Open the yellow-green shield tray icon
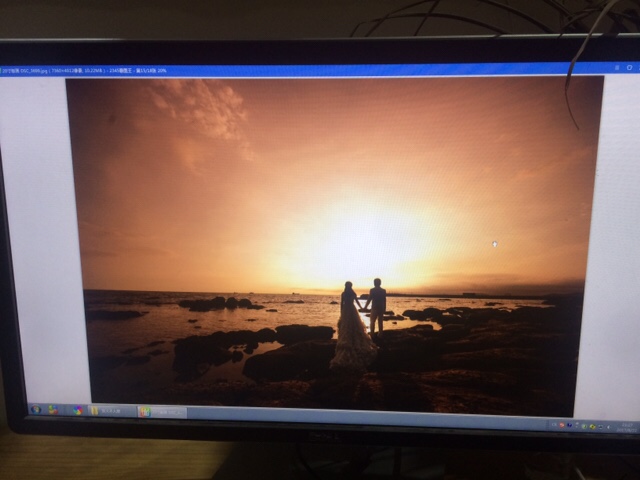Screen dimensions: 640x480 tap(592, 427)
